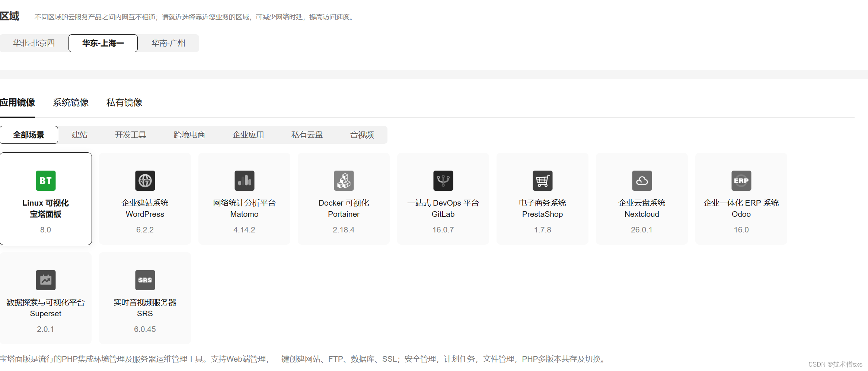Viewport: 868px width, 371px height.
Task: Click the WordPress globe icon
Action: point(145,181)
